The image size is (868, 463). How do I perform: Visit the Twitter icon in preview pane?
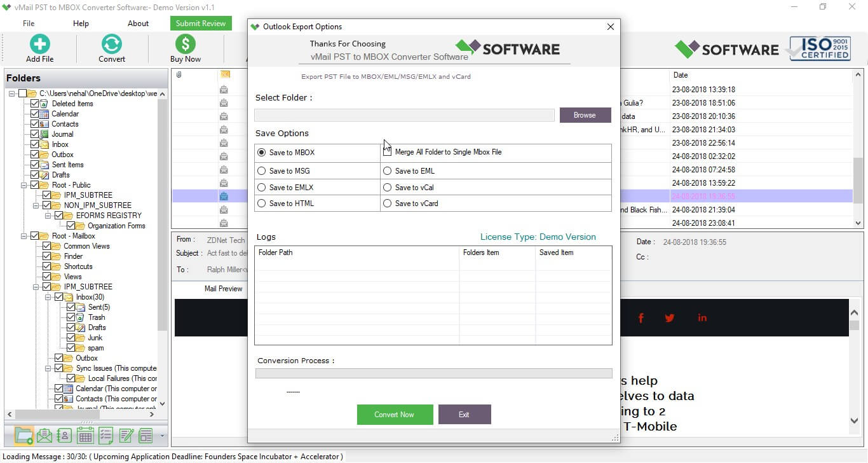pyautogui.click(x=669, y=318)
